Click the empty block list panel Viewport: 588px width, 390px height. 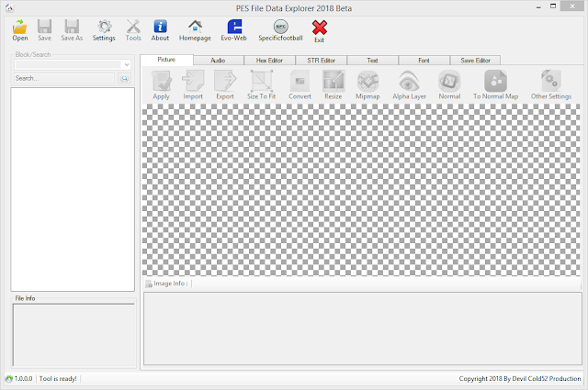(73, 189)
